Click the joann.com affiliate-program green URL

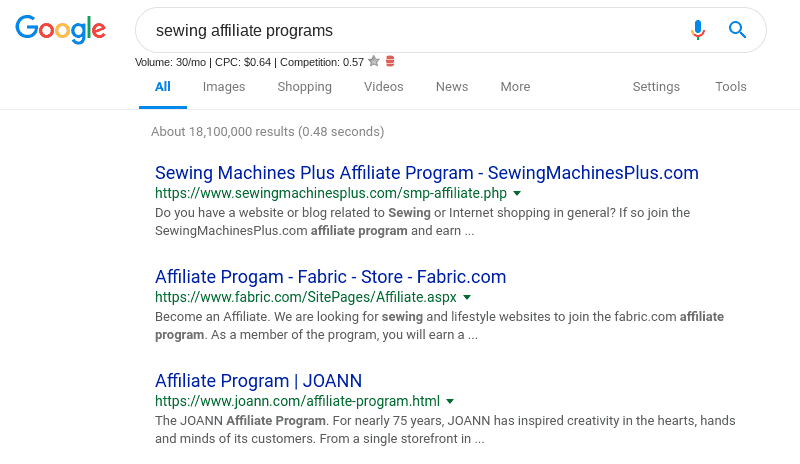point(297,401)
